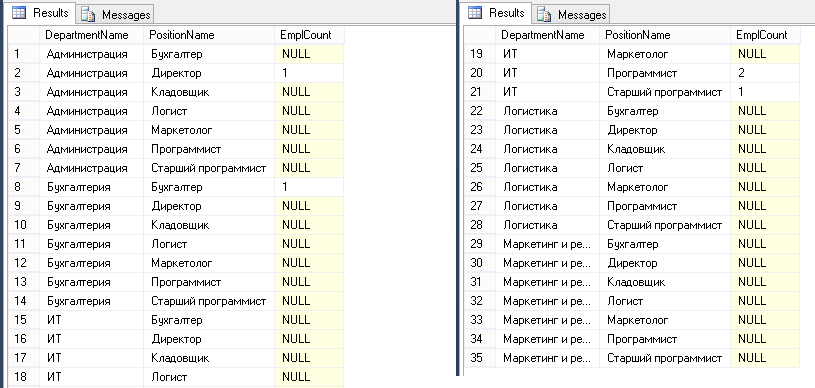
Task: Click Логистика cell in row 22
Action: tap(547, 111)
